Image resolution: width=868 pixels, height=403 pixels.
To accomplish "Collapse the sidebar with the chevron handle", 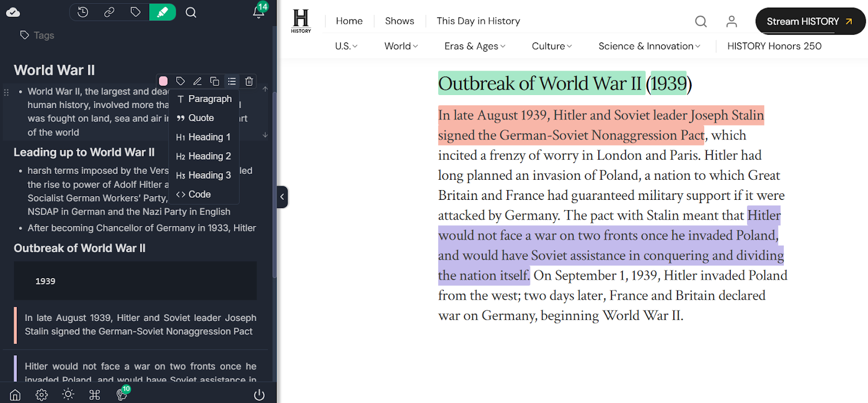I will [x=282, y=197].
